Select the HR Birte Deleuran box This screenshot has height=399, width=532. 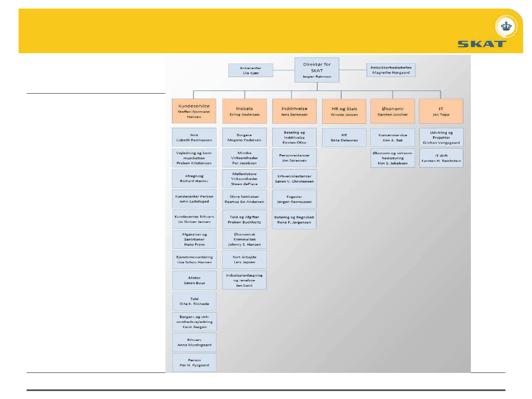[x=344, y=137]
